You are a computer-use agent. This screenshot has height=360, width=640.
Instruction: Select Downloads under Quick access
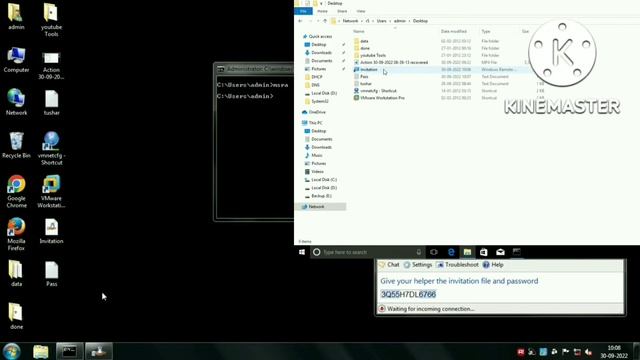coord(322,53)
